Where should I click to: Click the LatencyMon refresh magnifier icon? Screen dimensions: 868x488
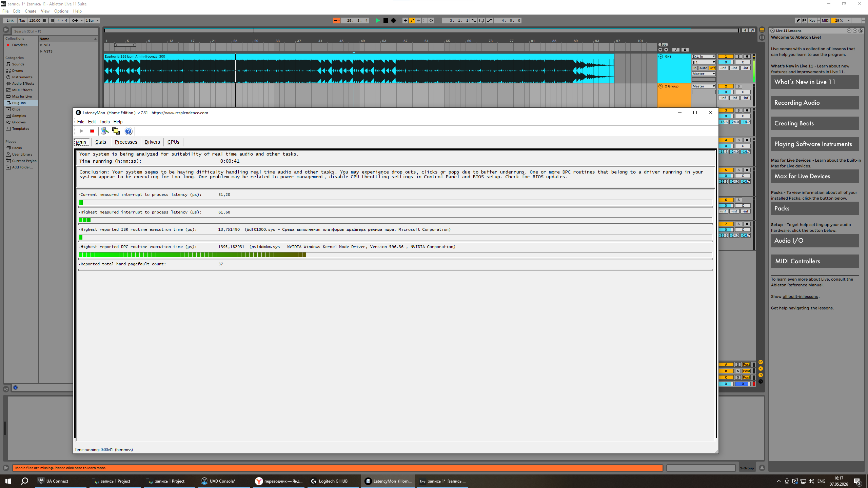(105, 131)
